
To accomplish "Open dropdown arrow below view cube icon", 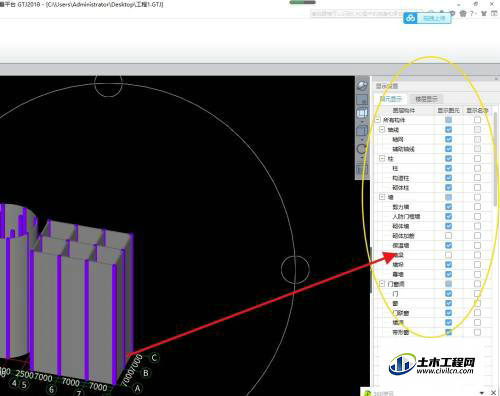I will (x=362, y=139).
